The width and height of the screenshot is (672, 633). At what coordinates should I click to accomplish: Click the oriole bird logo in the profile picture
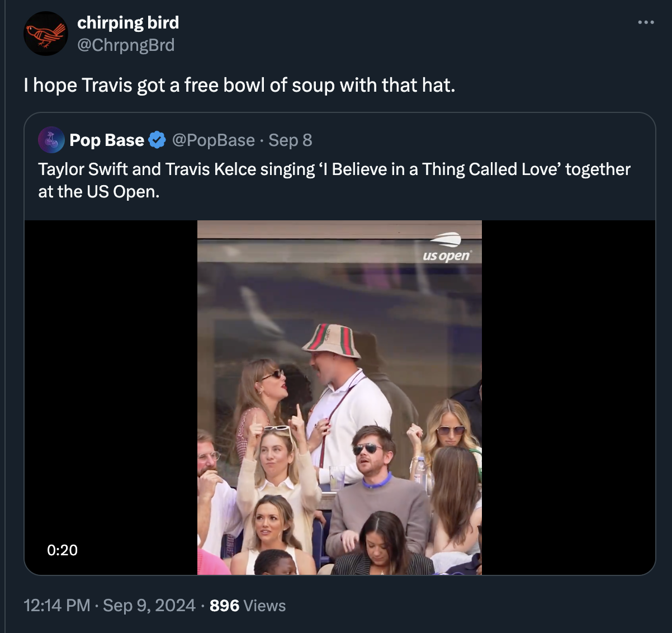point(45,34)
